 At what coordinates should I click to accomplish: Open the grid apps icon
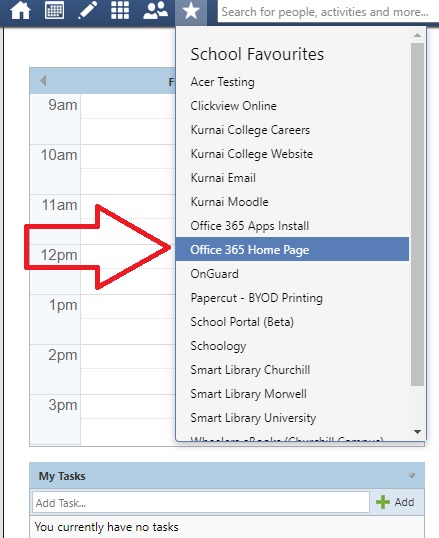[x=120, y=10]
